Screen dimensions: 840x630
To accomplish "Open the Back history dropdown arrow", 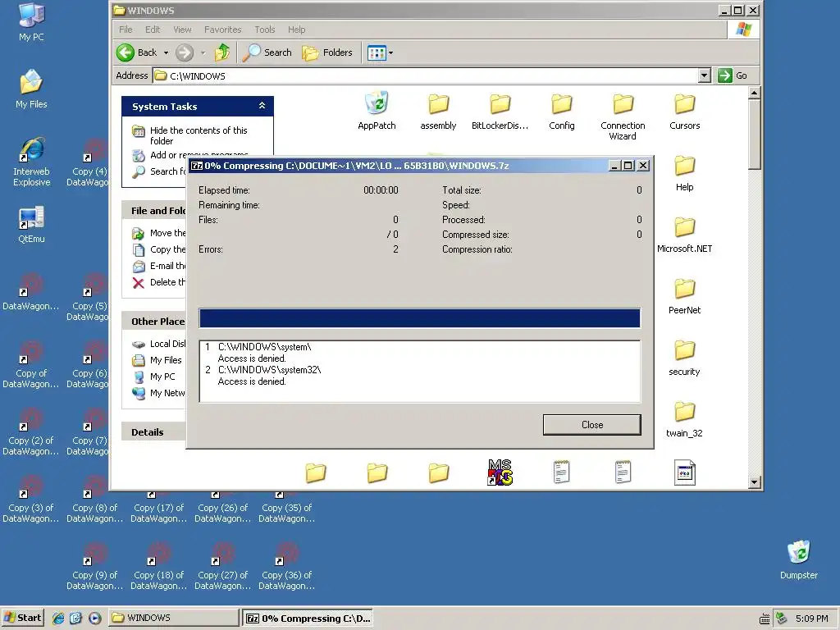I will pos(166,52).
